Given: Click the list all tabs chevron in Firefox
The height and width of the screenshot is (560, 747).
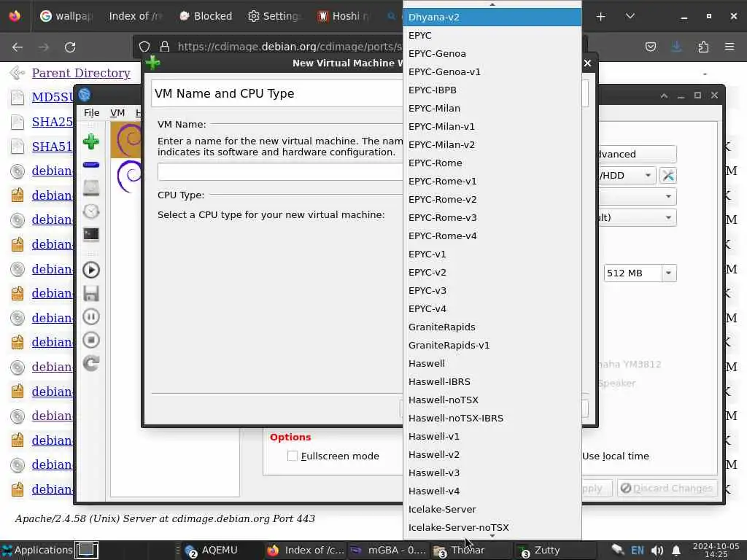Looking at the screenshot, I should pyautogui.click(x=630, y=16).
